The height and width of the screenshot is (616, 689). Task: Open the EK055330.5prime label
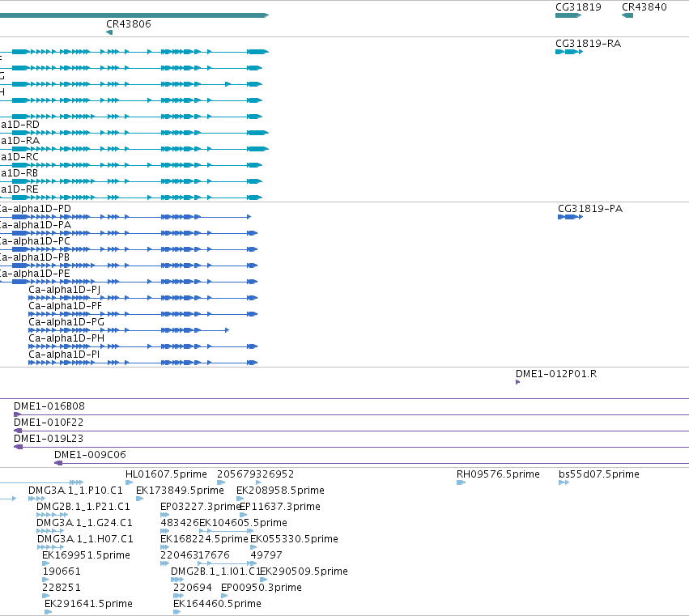pyautogui.click(x=294, y=539)
